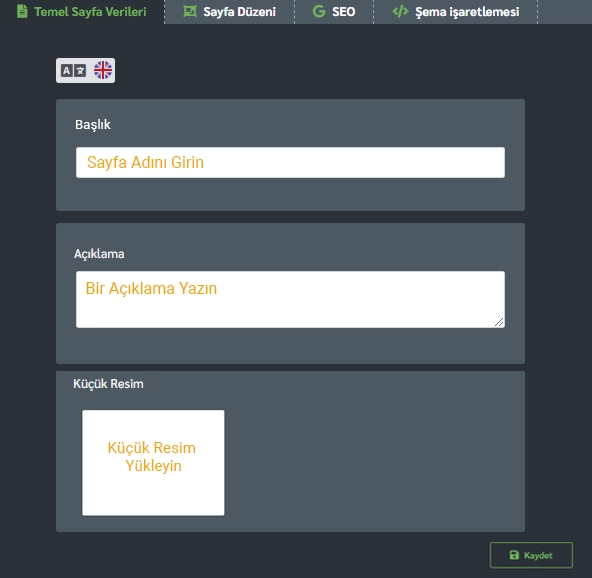Click into the Bir Açıklama Yazın textarea
This screenshot has height=578, width=592.
point(290,299)
